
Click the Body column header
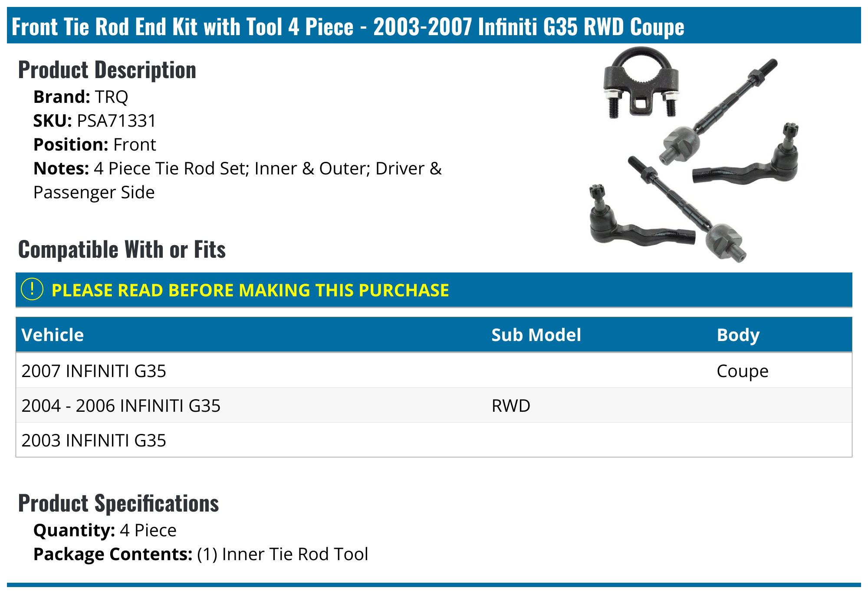738,335
